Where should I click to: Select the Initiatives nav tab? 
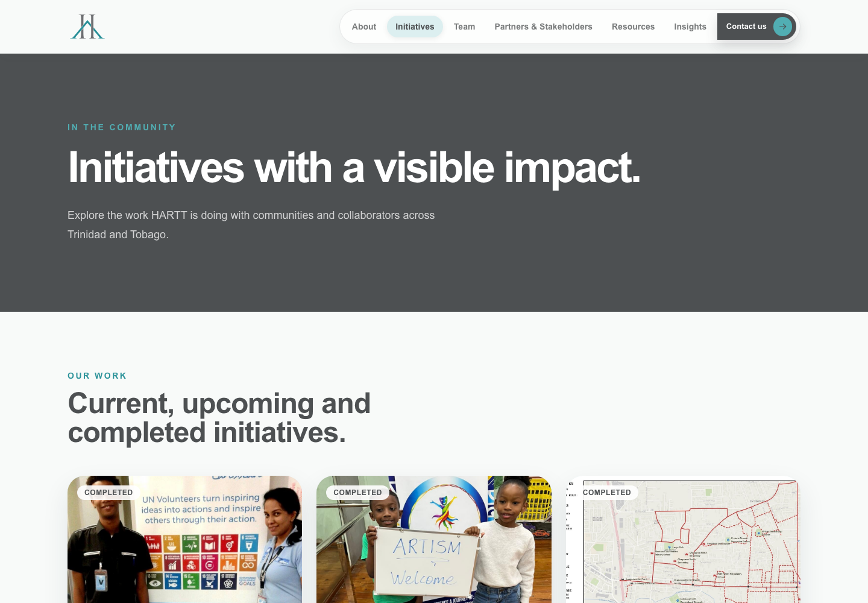pos(415,27)
